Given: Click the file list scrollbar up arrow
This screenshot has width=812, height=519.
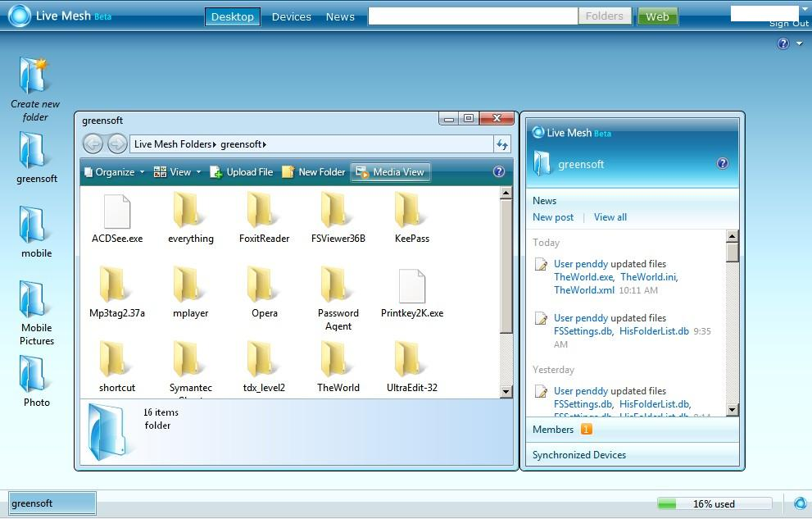Looking at the screenshot, I should [x=506, y=193].
